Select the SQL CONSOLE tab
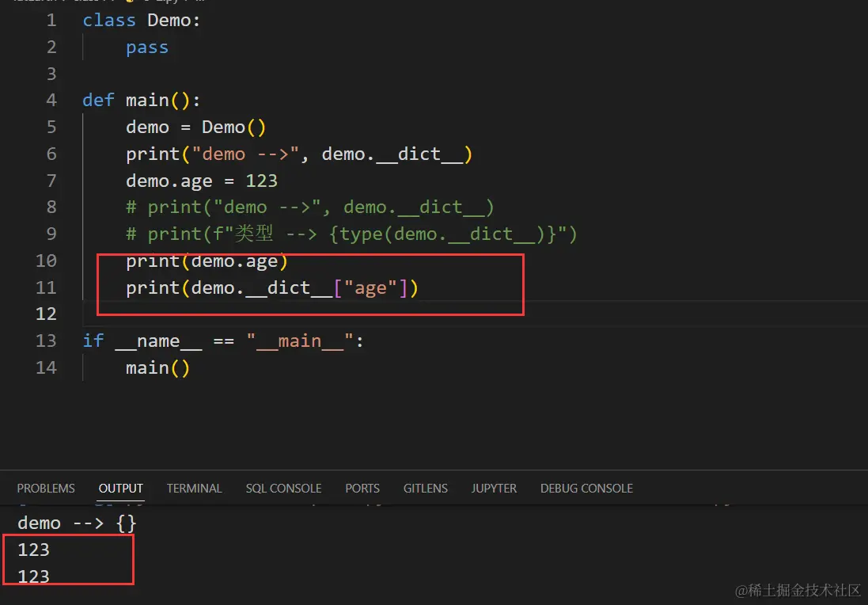Viewport: 868px width, 605px height. [x=283, y=488]
